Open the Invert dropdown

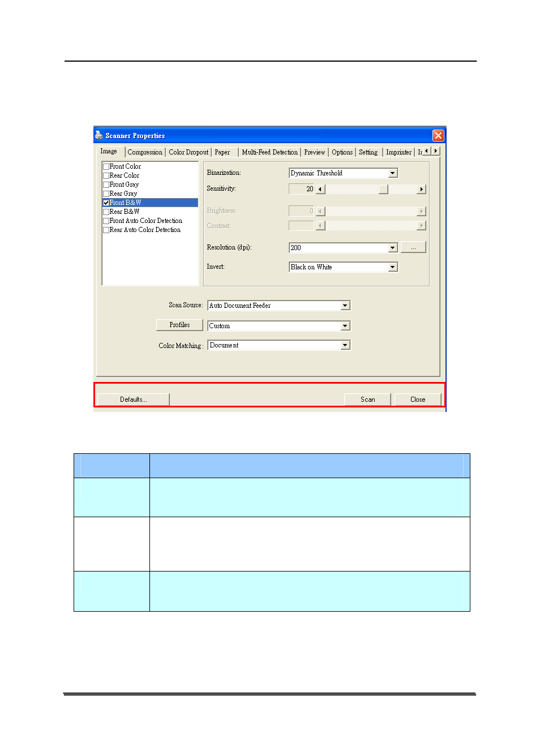click(x=393, y=267)
